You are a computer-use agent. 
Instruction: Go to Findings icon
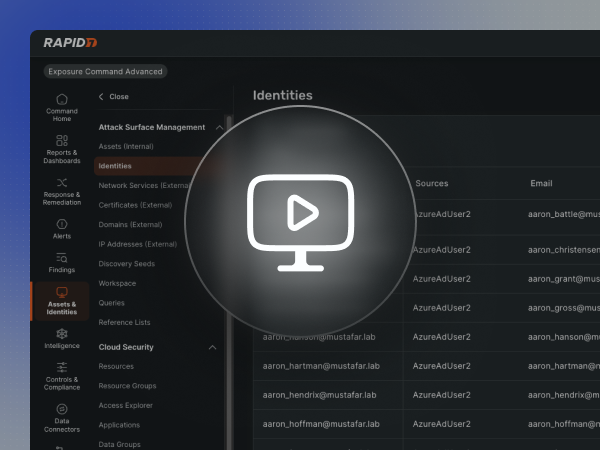[62, 258]
